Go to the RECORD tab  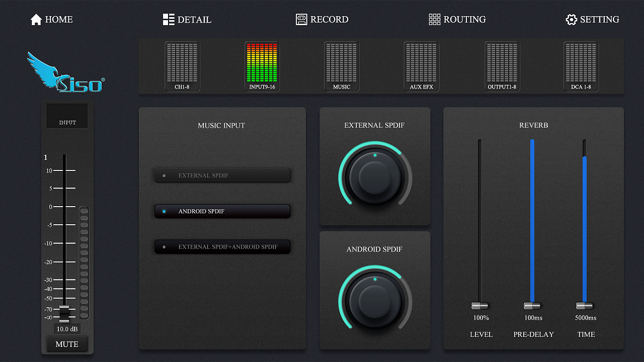tap(322, 20)
